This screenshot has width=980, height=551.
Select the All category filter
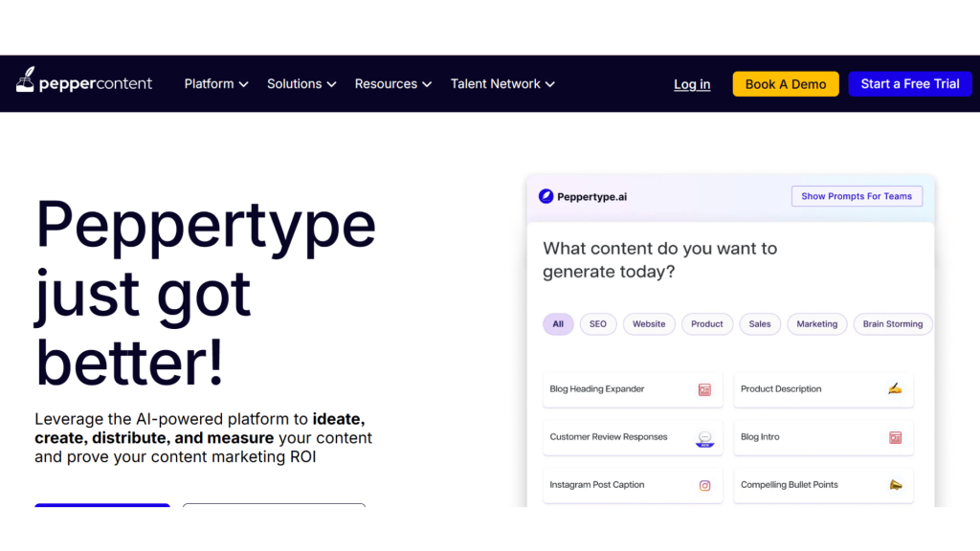(x=558, y=324)
